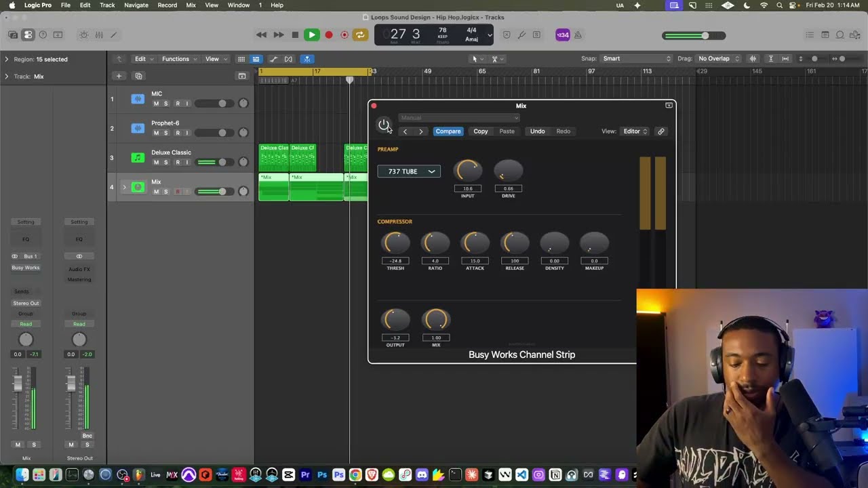Viewport: 868px width, 488px height.
Task: Go to the previous plugin preset arrow
Action: 405,131
